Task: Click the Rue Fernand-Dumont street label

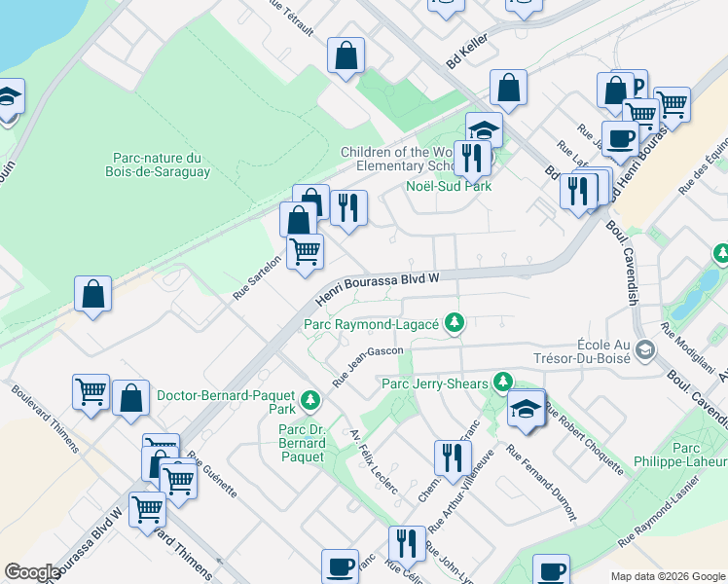Action: [541, 483]
